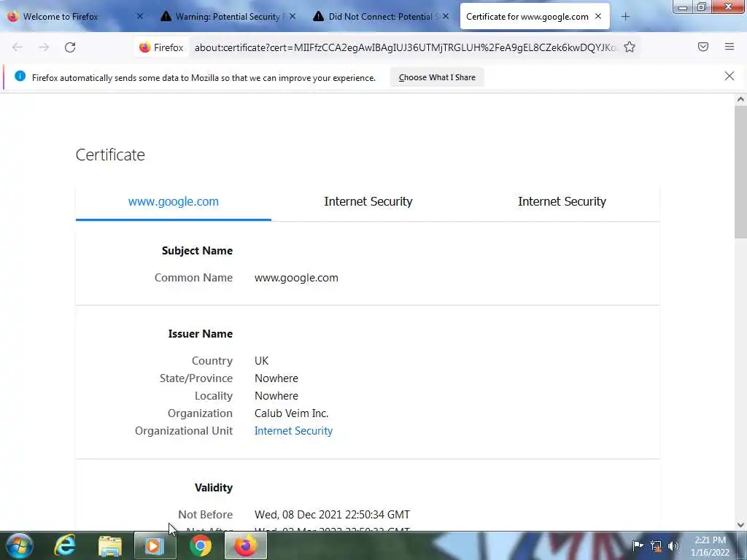Switch to the Welcome to Firefox tab
Screen dimensions: 747x560
coord(75,17)
